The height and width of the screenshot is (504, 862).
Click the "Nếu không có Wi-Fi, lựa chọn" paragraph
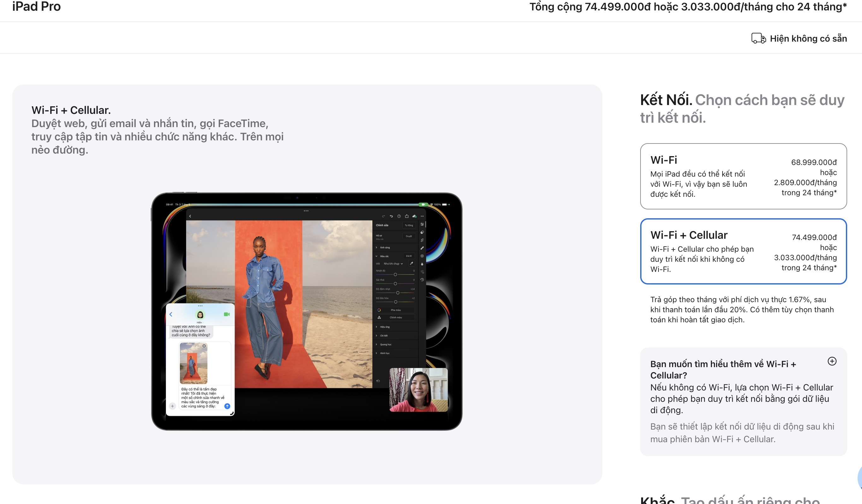tap(741, 399)
